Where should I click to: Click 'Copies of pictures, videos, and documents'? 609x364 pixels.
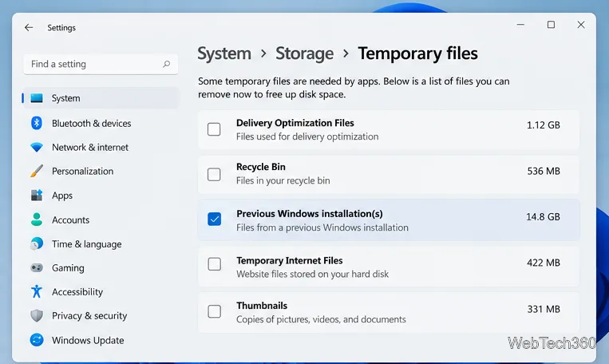[321, 319]
